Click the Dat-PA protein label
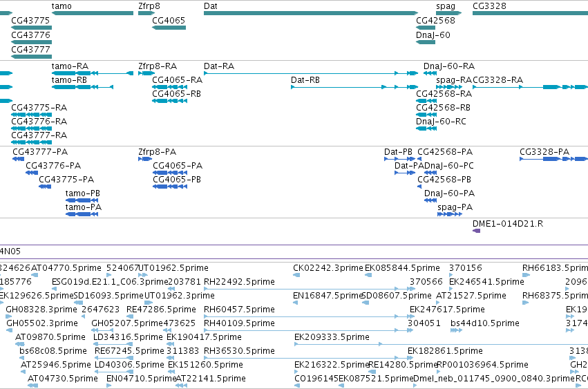 tap(409, 166)
